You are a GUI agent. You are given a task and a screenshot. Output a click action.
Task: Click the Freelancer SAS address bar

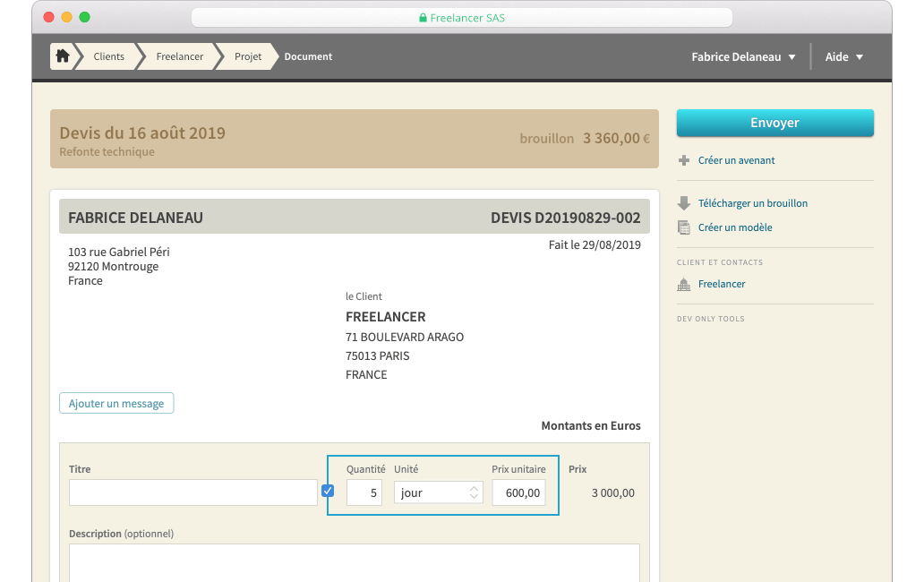[462, 18]
